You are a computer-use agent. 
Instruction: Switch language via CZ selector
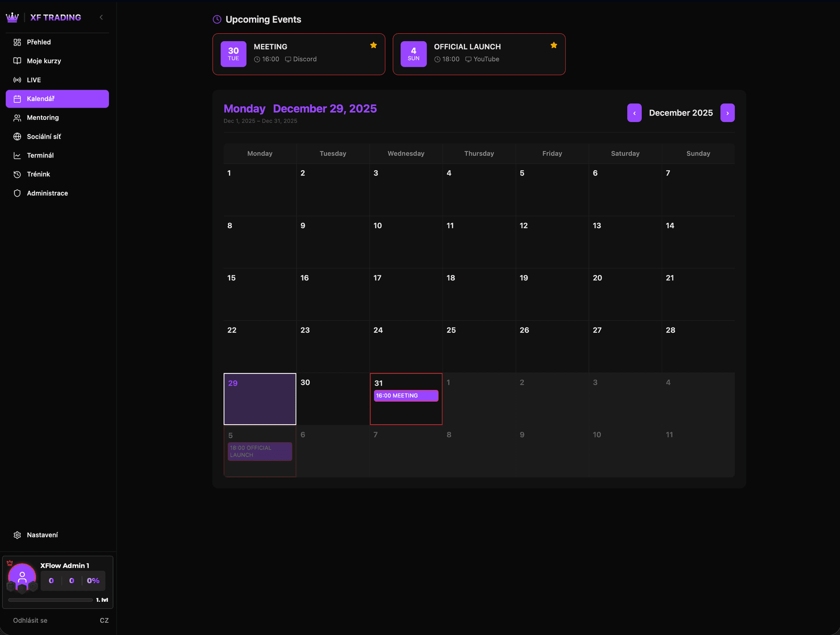pyautogui.click(x=104, y=621)
